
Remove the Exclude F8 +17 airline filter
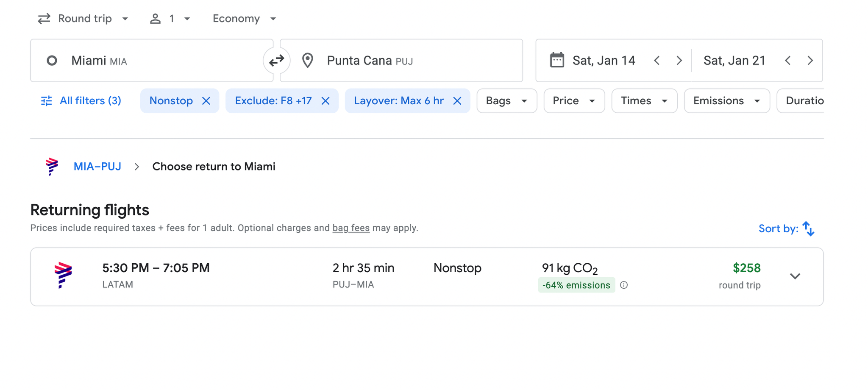pos(325,101)
